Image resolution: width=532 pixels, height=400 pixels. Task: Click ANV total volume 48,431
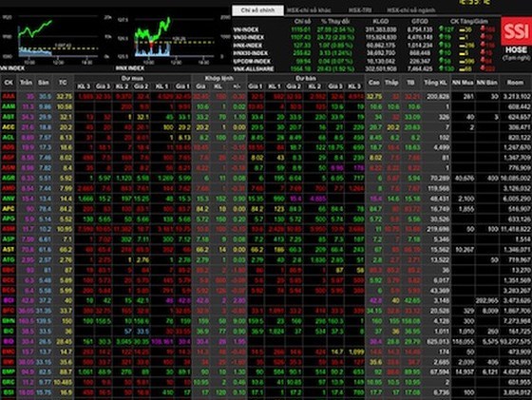tap(440, 199)
